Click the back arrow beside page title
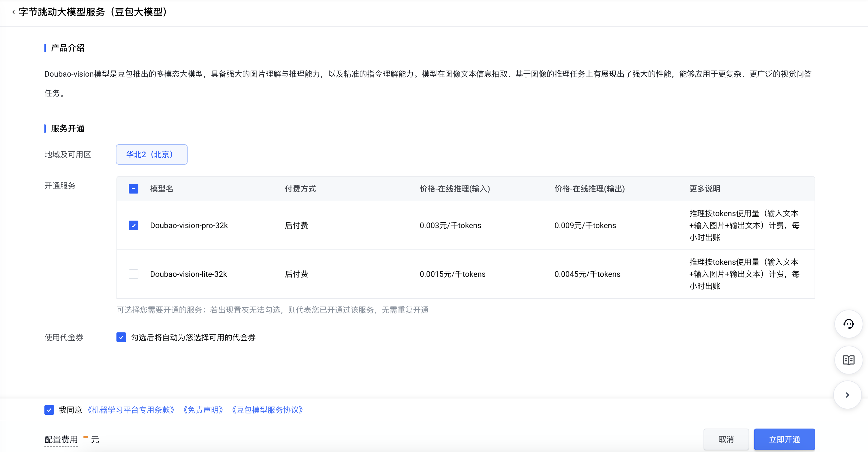The width and height of the screenshot is (868, 452). (13, 12)
